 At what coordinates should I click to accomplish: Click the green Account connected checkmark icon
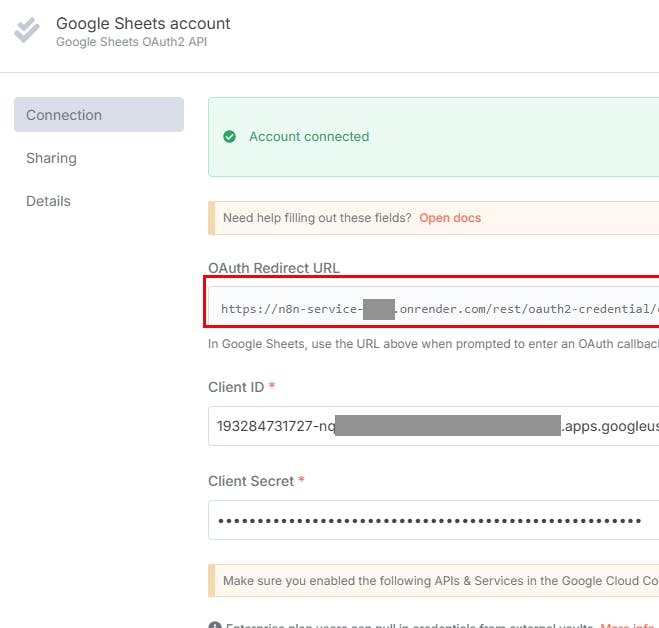tap(229, 137)
